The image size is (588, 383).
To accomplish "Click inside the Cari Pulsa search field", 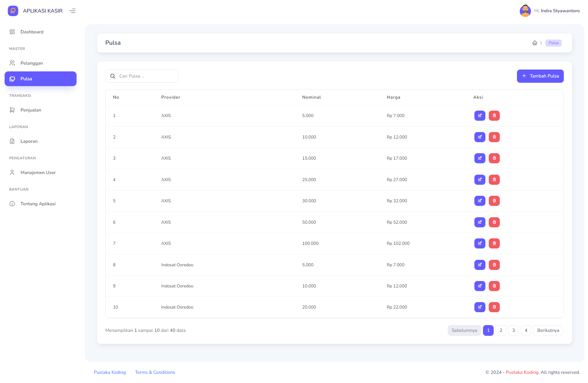I will (144, 76).
